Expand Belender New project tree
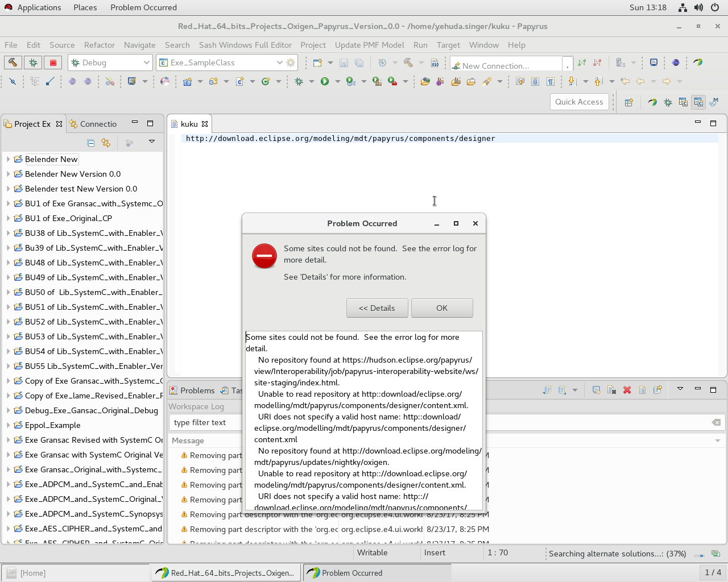This screenshot has width=728, height=582. pos(8,159)
